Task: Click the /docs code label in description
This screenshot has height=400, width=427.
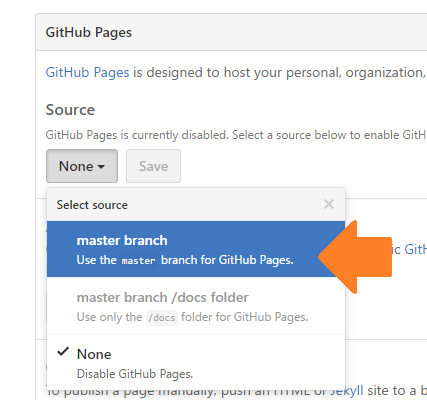Action: point(162,317)
